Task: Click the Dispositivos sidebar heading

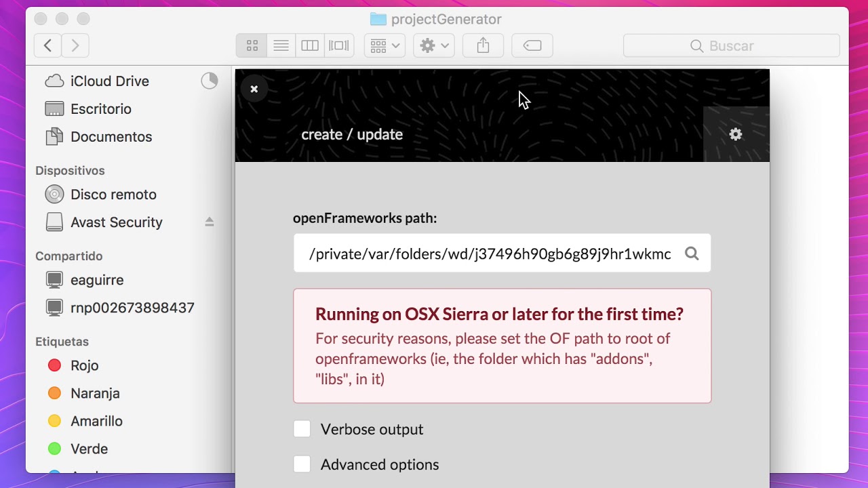Action: pos(70,171)
